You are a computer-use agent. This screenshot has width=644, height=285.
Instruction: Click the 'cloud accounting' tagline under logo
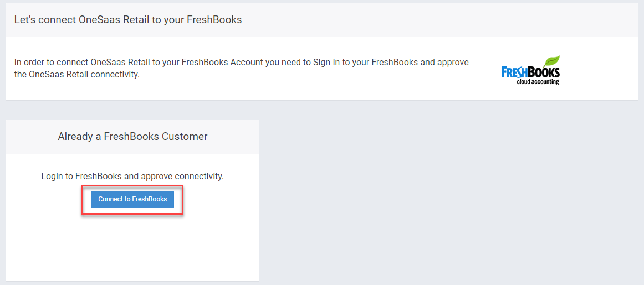pyautogui.click(x=538, y=82)
